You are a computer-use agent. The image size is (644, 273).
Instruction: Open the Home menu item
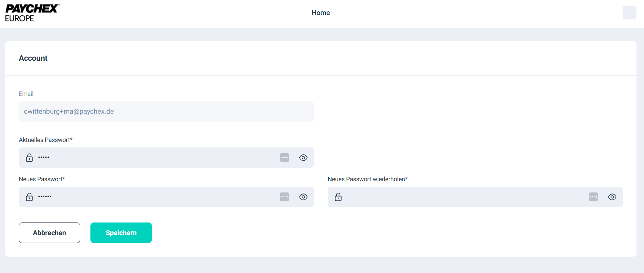click(x=320, y=13)
